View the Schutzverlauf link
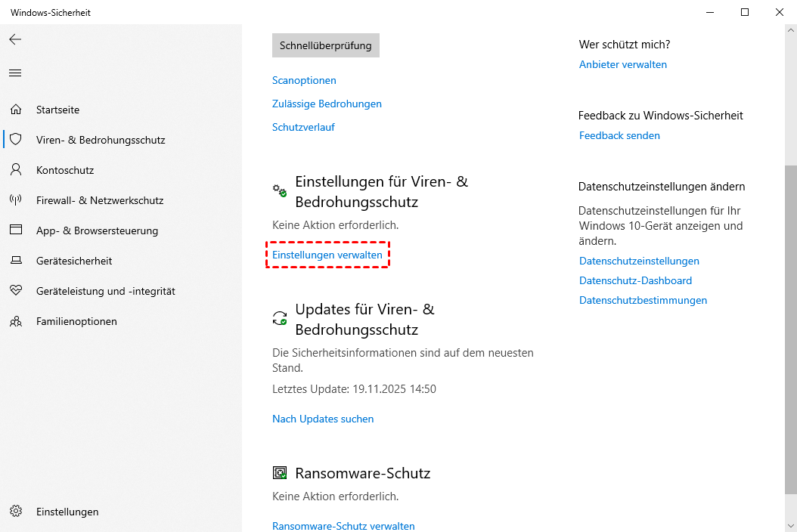 pos(303,127)
